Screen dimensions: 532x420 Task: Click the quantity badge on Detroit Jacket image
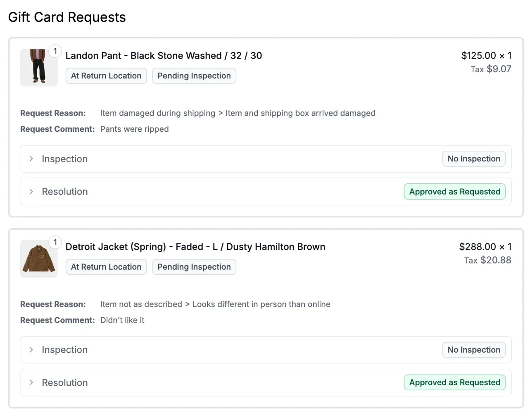pos(55,242)
